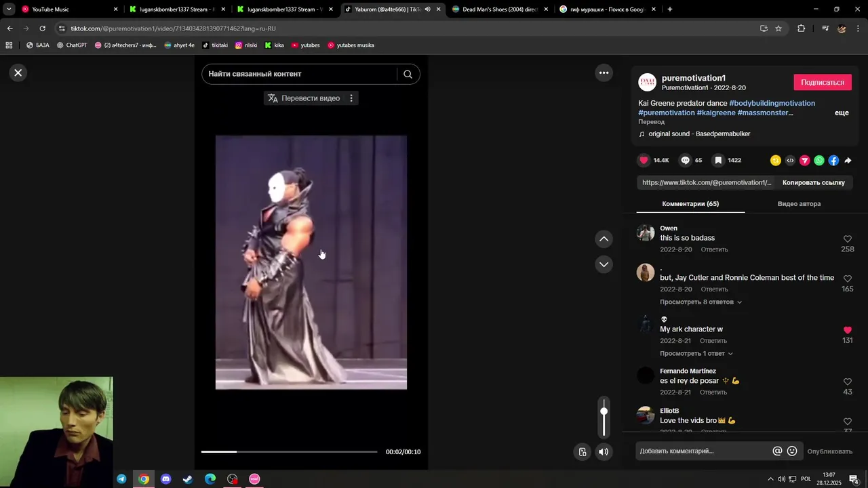Open Chrome profile avatar menu

[x=842, y=28]
